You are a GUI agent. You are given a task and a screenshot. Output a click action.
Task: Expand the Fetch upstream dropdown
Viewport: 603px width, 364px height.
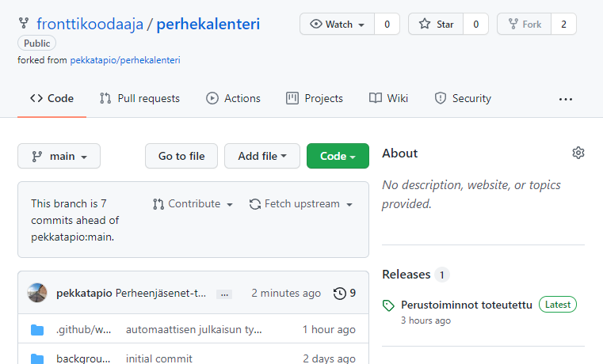(301, 204)
